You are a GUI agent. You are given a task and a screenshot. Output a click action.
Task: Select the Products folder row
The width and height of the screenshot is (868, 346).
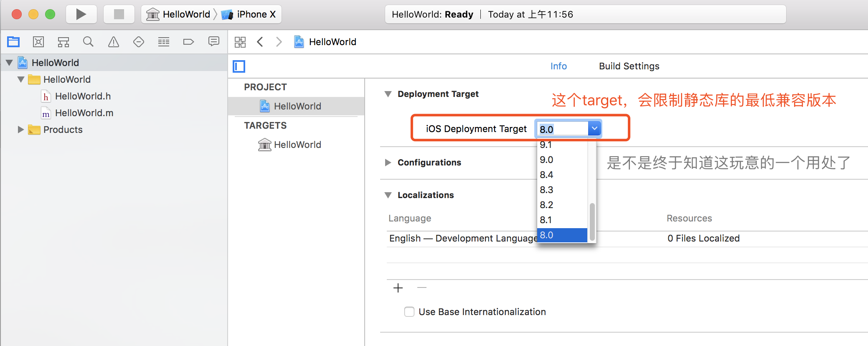pos(114,130)
